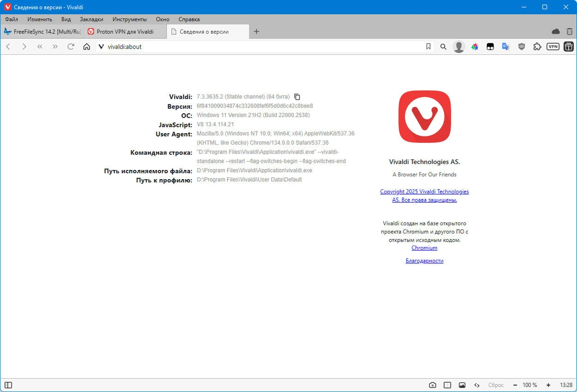Viewport: 577px width, 392px height.
Task: Click the large Vivaldi logo
Action: 425,117
